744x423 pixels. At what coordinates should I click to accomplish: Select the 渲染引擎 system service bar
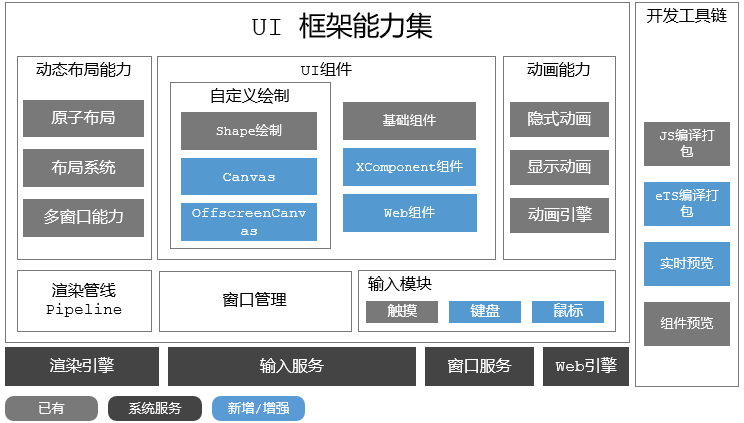tap(82, 366)
